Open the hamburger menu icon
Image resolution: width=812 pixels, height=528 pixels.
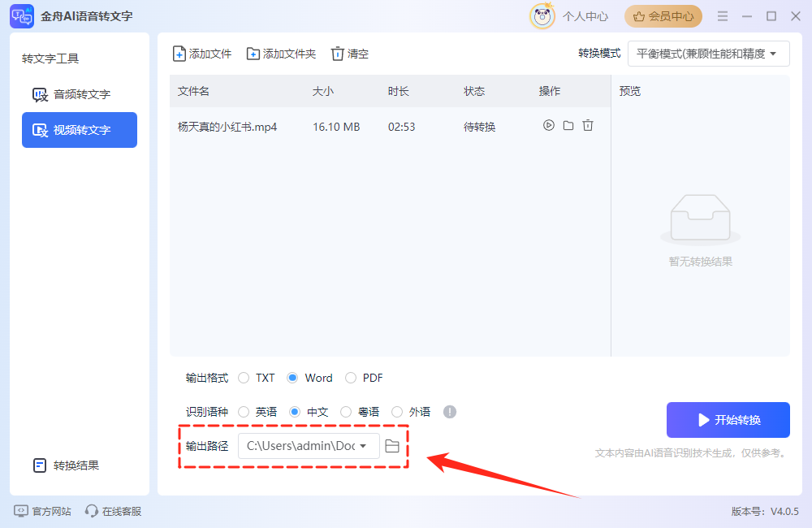click(x=723, y=16)
